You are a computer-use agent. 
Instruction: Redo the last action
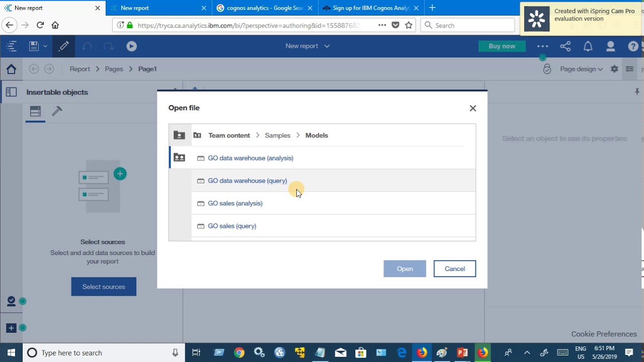[x=109, y=46]
